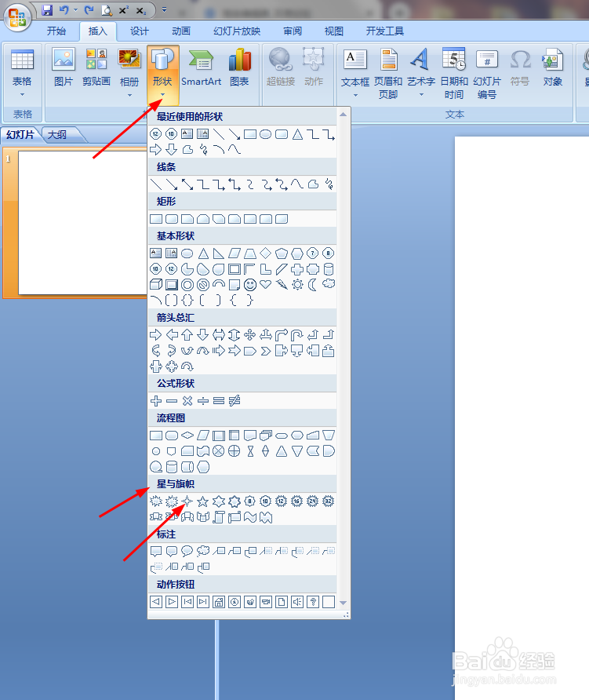Open print preview from quick access toolbar
Image resolution: width=589 pixels, height=700 pixels.
pos(107,10)
